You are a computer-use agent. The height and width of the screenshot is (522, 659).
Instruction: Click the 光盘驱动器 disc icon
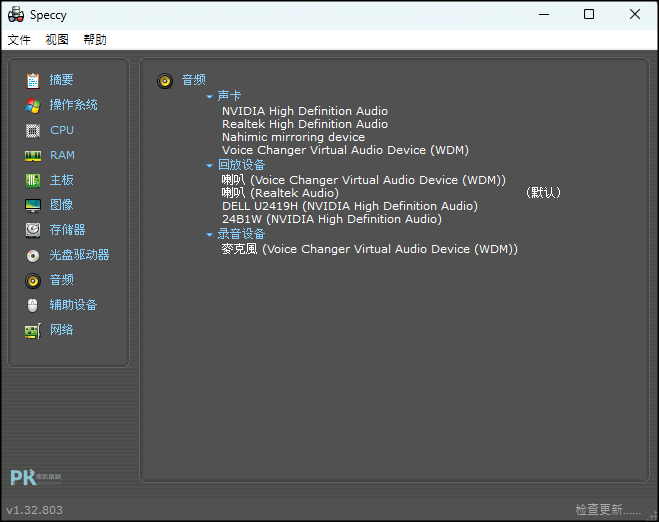[x=33, y=256]
